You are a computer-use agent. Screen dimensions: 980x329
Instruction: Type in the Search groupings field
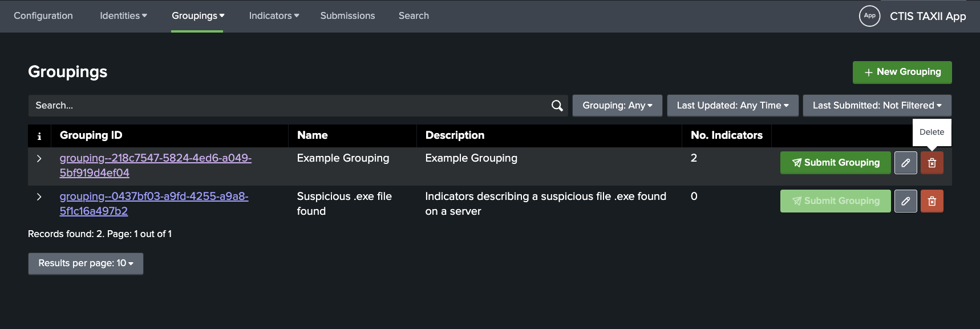tap(285, 106)
